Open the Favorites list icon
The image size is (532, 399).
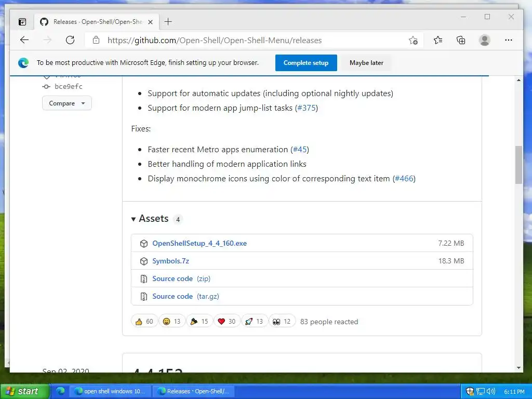point(437,41)
